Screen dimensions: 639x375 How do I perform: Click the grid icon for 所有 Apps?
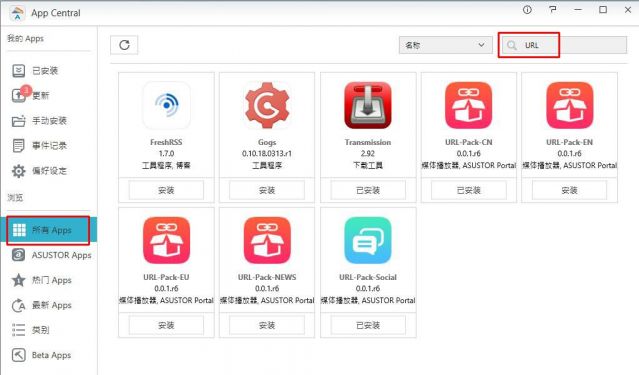19,230
